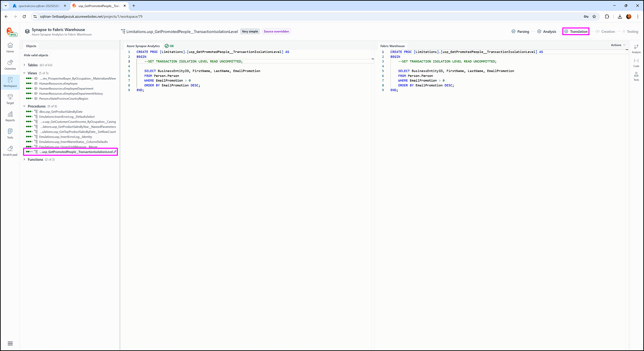The width and height of the screenshot is (644, 351).
Task: Open the Actions dropdown
Action: tap(618, 45)
